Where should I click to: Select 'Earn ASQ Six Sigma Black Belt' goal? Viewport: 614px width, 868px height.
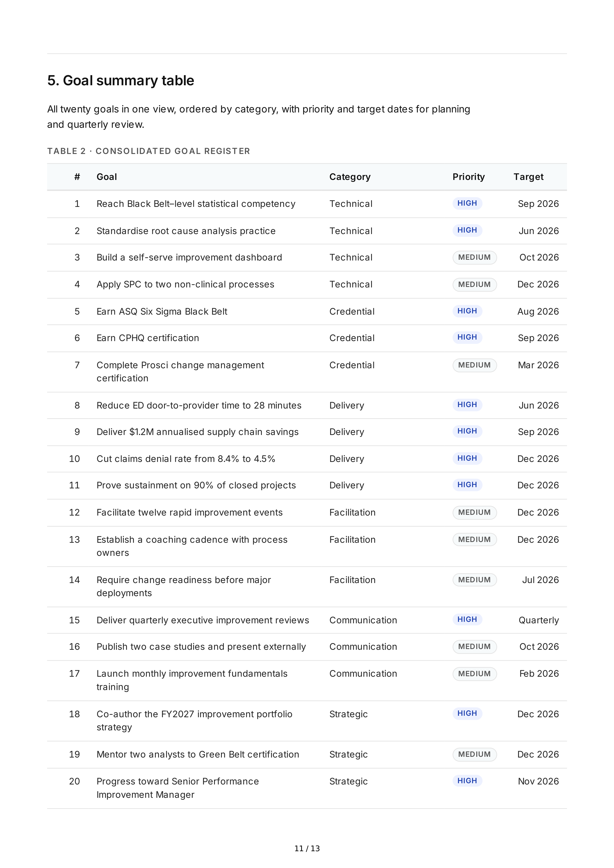(162, 311)
